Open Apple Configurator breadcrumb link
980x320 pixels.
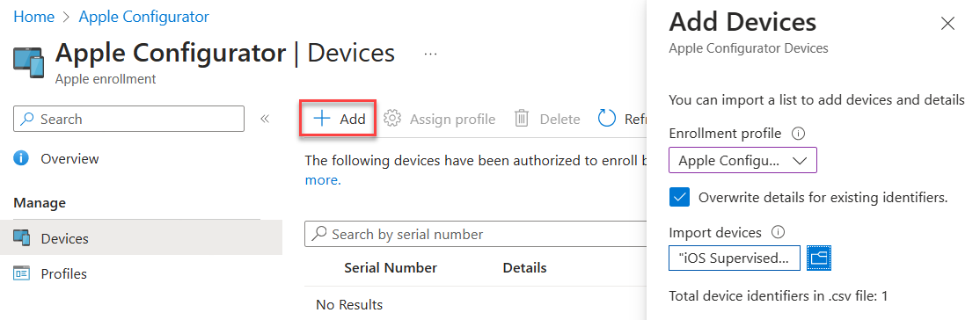click(143, 17)
